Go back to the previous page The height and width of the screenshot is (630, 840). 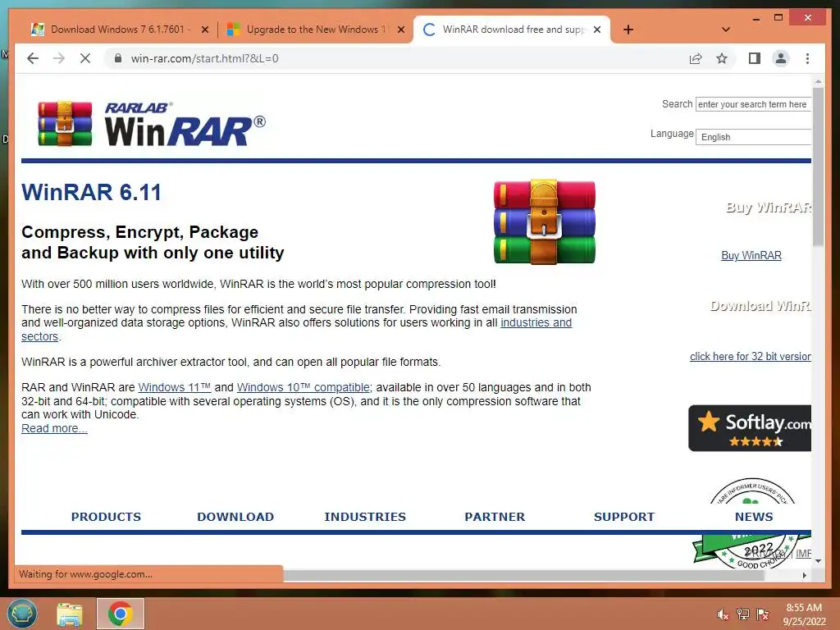click(x=33, y=58)
